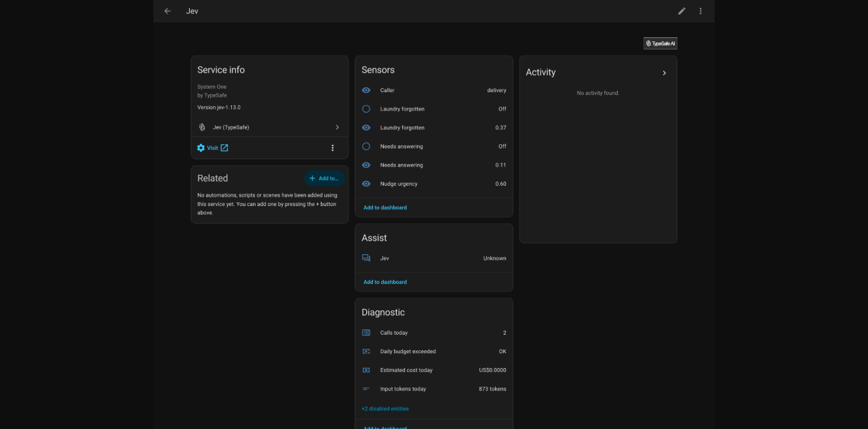
Task: Click the Calls today icon
Action: point(366,333)
